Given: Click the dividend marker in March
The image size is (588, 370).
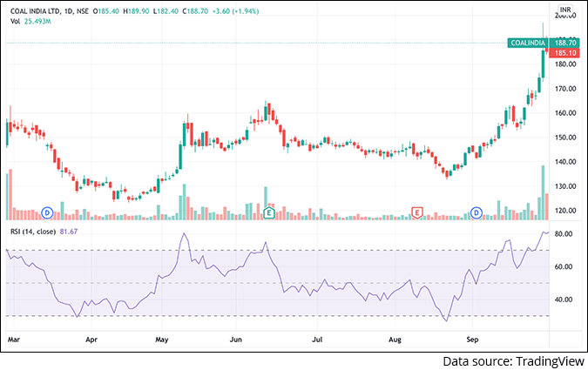Looking at the screenshot, I should tap(47, 213).
